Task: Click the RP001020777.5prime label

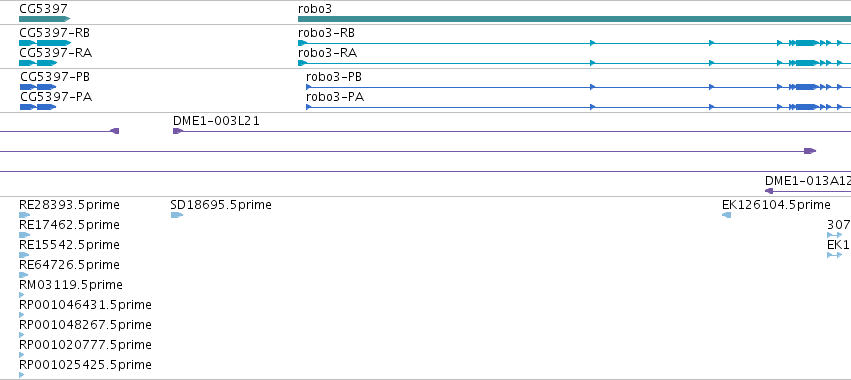Action: click(x=85, y=345)
